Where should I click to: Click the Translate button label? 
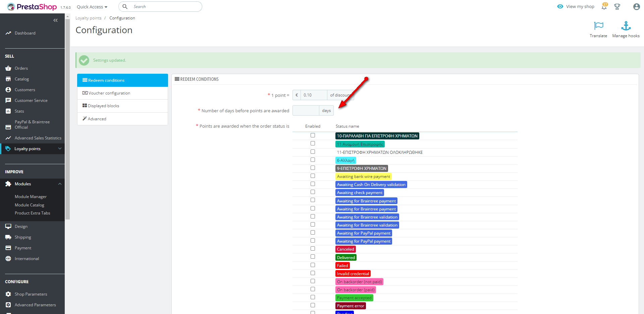pos(598,36)
